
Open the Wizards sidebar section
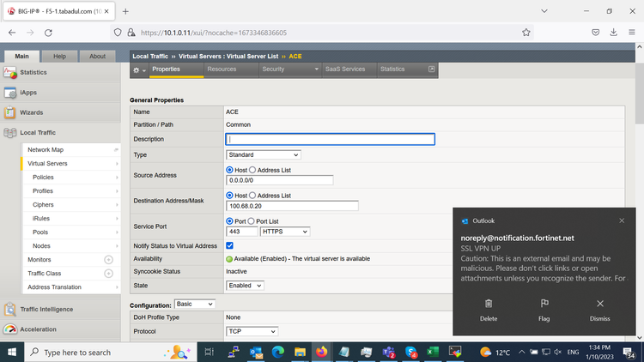(31, 112)
